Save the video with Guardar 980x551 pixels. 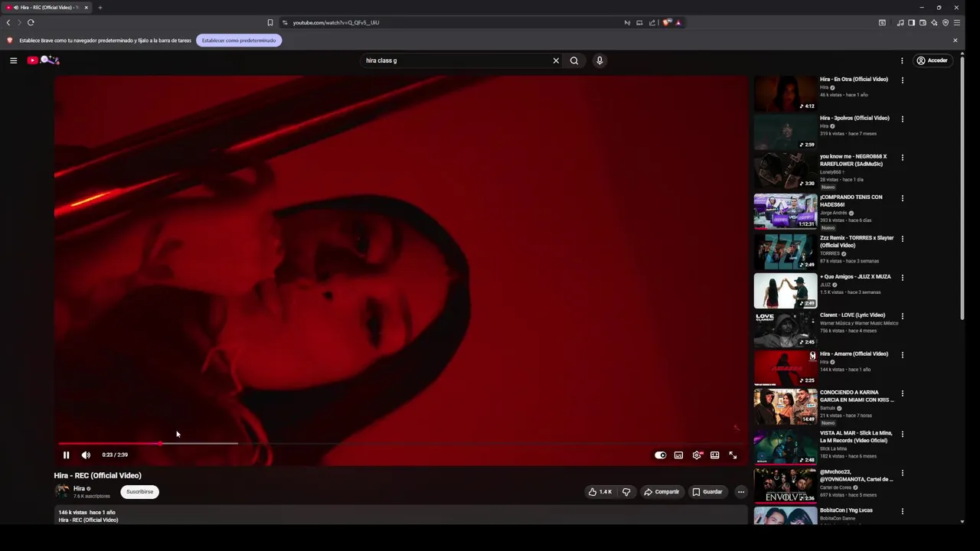click(707, 492)
